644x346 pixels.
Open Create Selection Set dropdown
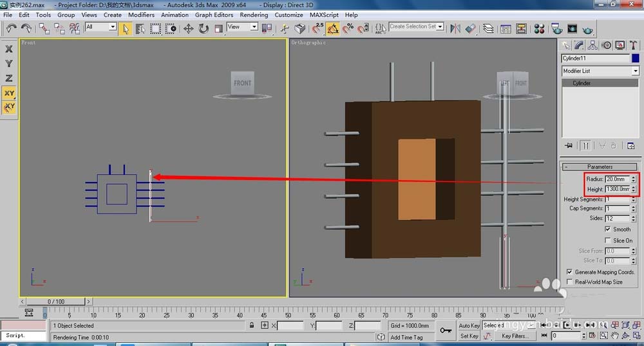point(417,26)
